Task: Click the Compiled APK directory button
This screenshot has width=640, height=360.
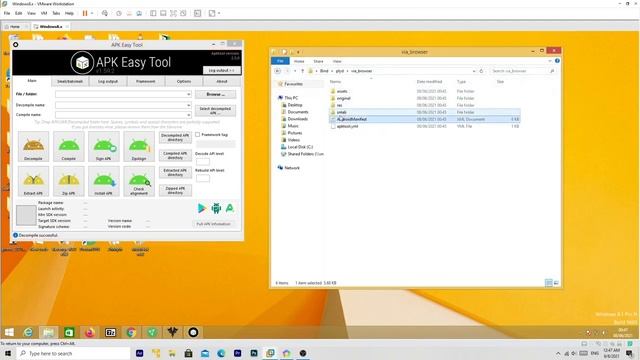Action: click(x=175, y=155)
